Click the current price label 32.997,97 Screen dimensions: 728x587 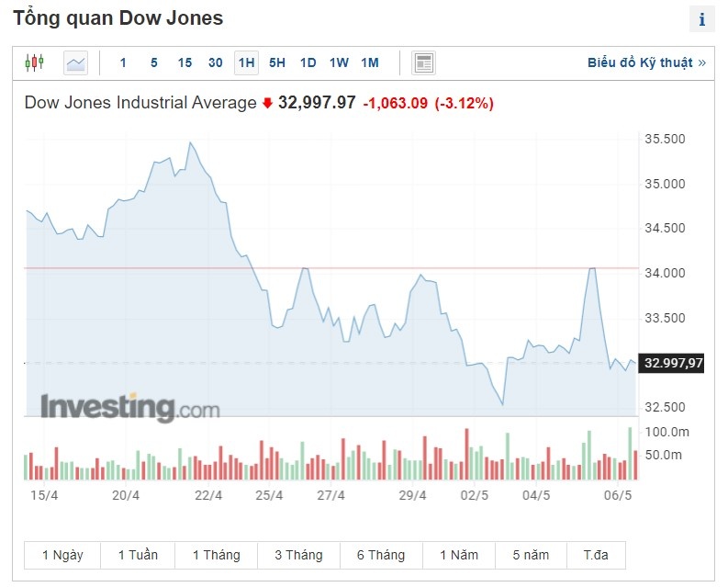pyautogui.click(x=674, y=363)
